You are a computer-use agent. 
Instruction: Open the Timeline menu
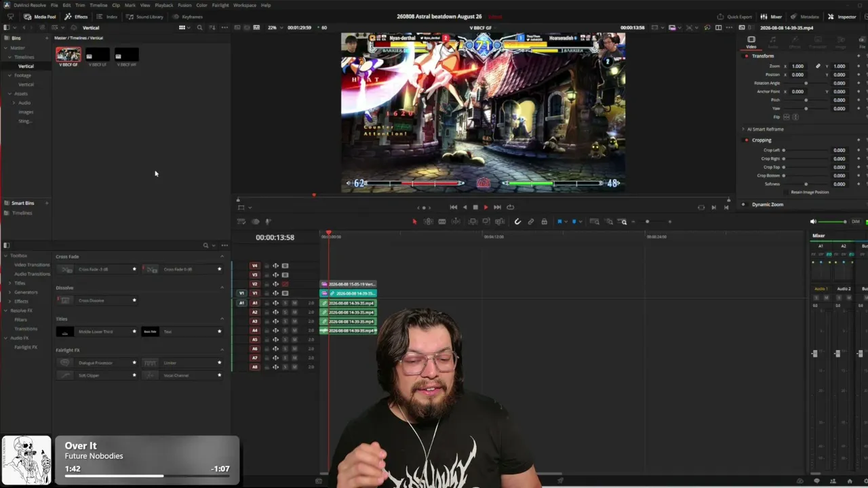point(98,5)
